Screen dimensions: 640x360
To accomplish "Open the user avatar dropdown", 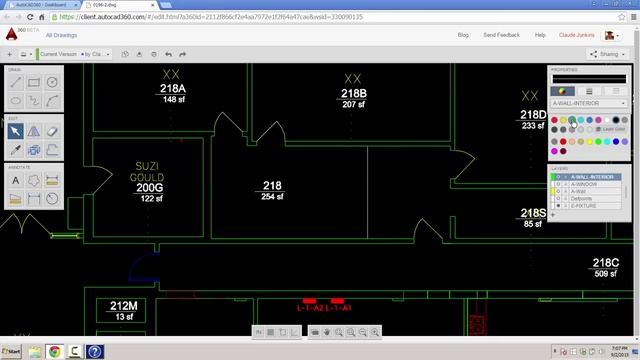I will [612, 36].
